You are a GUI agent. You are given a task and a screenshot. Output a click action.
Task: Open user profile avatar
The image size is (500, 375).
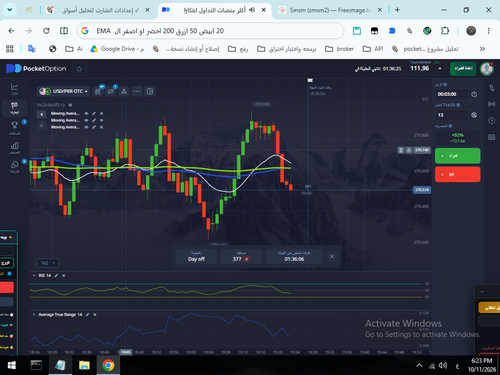487,69
